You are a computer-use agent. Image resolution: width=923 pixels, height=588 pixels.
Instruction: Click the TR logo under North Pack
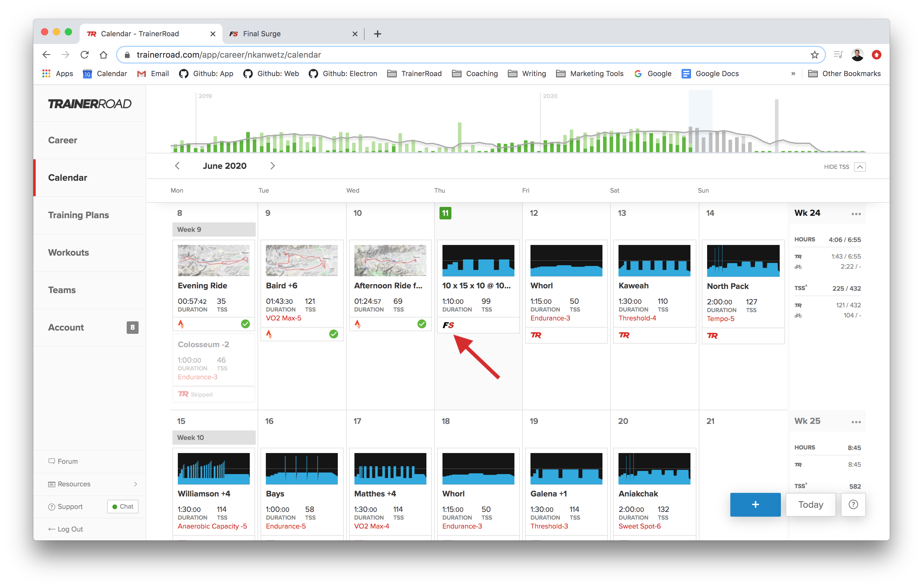pos(712,335)
